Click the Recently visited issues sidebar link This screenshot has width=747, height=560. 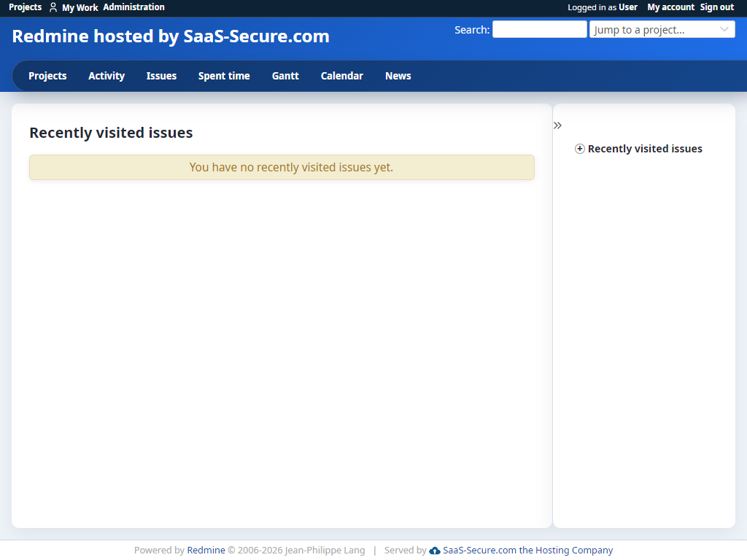(x=645, y=149)
